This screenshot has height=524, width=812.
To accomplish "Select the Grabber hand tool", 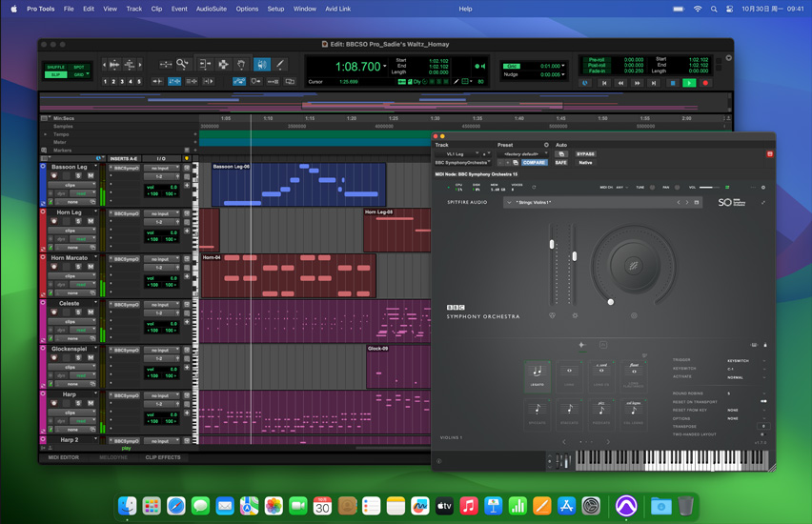I will coord(242,65).
